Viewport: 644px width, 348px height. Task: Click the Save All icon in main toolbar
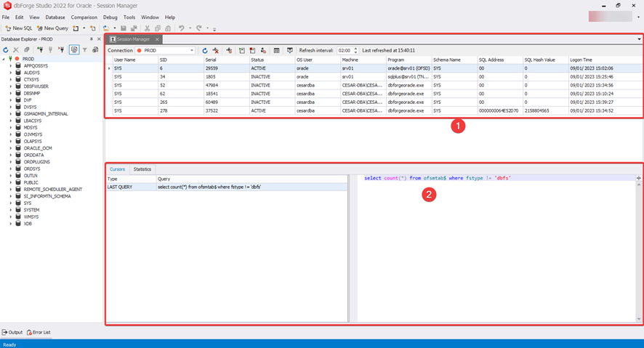[134, 28]
